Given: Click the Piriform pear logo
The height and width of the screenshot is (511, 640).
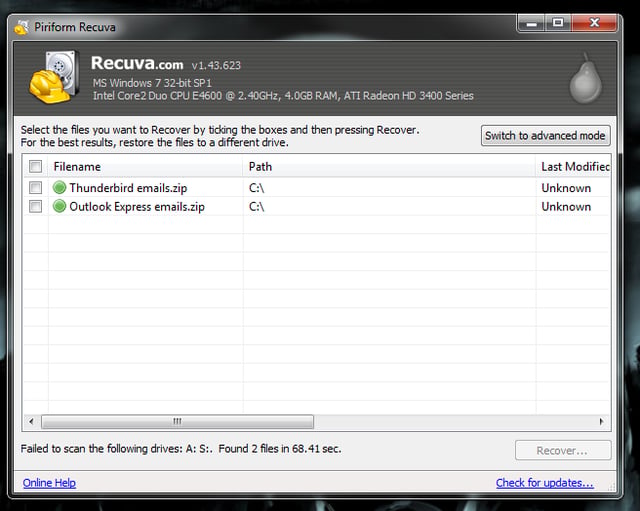Looking at the screenshot, I should click(585, 78).
